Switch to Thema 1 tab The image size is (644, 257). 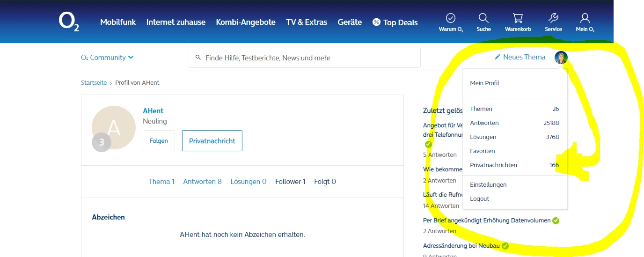coord(161,181)
